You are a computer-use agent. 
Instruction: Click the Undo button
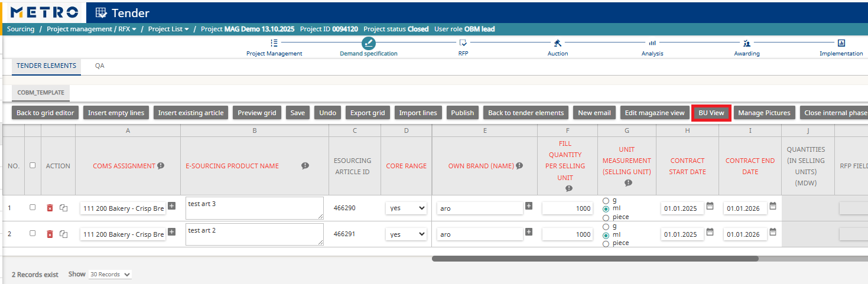tap(327, 113)
